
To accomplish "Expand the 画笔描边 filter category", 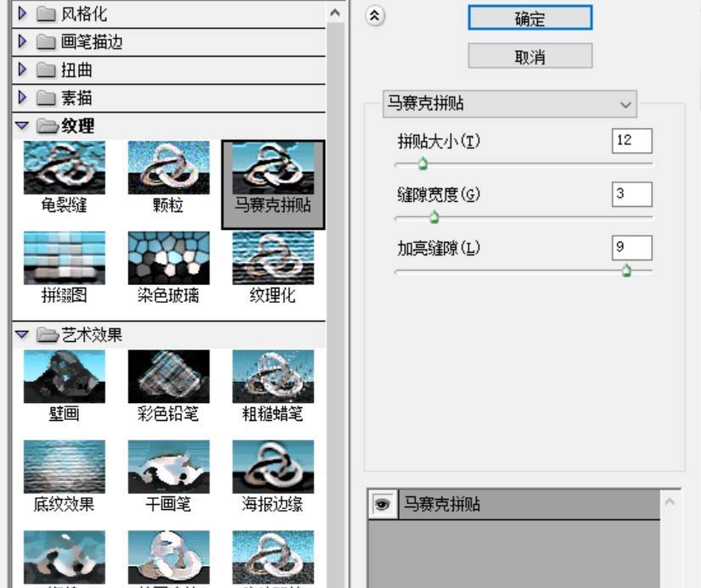I will coord(22,42).
